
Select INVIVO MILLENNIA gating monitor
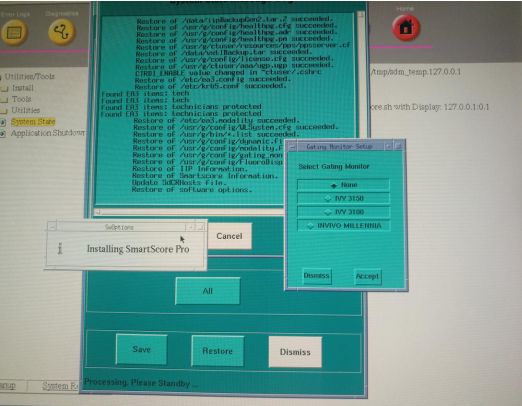343,226
